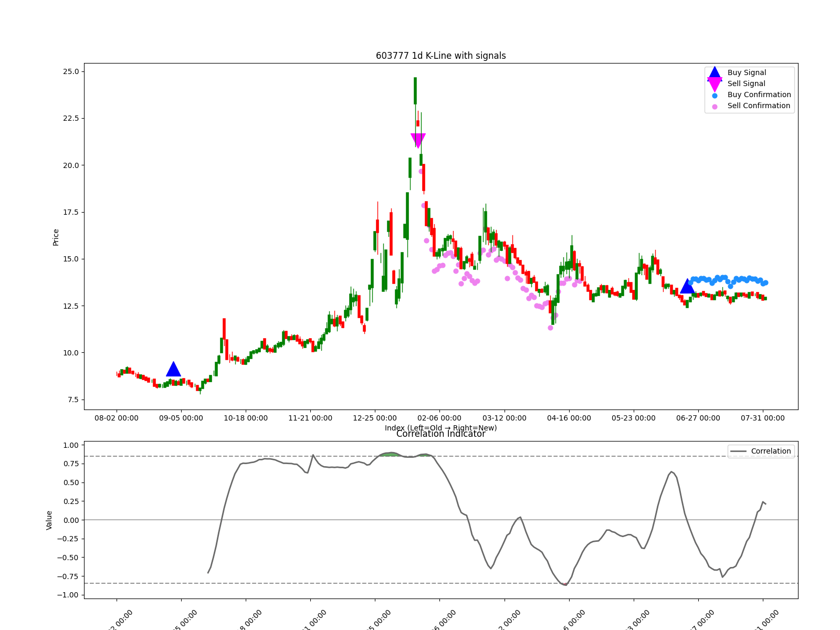
Task: Click the "03-12 00:00" date tick
Action: 505,418
